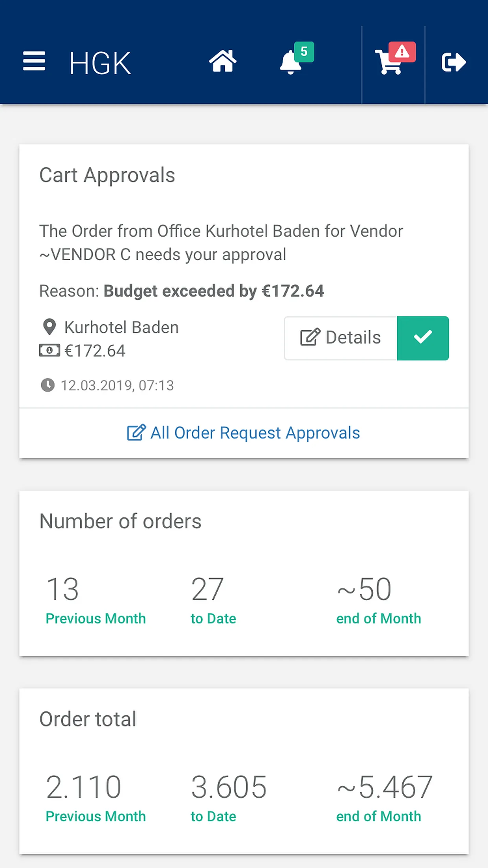The image size is (488, 868).
Task: Click the clock icon beside 12.03.2019
Action: pos(48,385)
